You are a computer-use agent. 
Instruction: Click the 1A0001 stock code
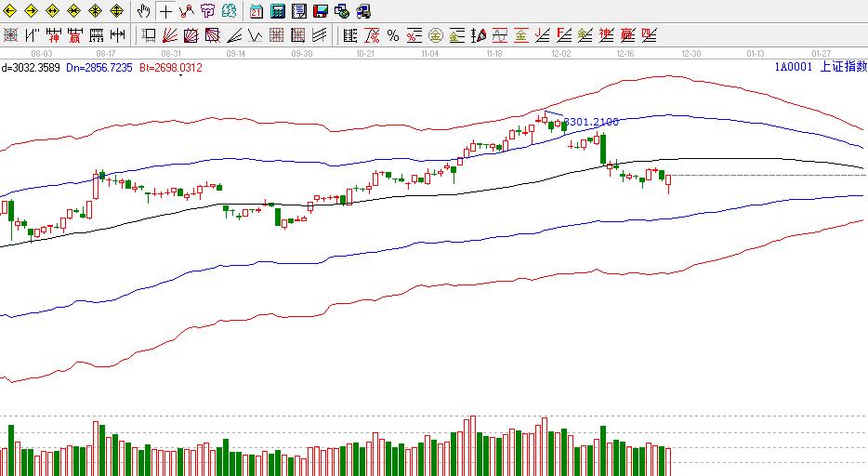point(795,67)
